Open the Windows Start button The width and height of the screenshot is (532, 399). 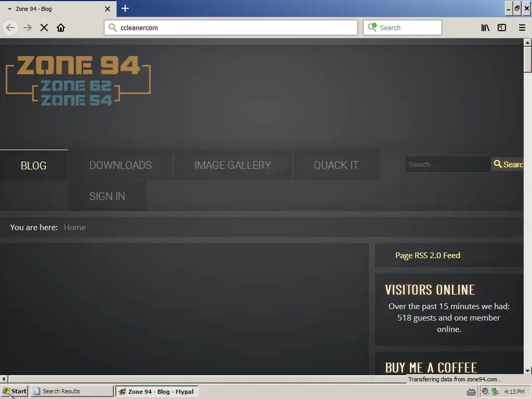point(14,391)
